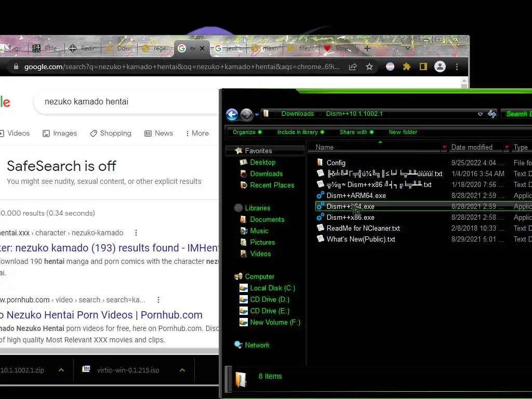Open a new browser tab
This screenshot has height=399, width=532.
tap(367, 48)
